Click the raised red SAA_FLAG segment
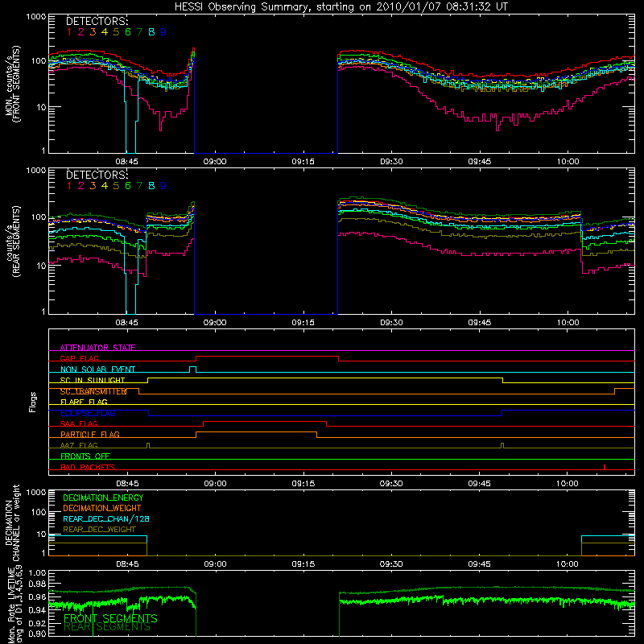Viewport: 644px width, 644px height. pyautogui.click(x=265, y=422)
